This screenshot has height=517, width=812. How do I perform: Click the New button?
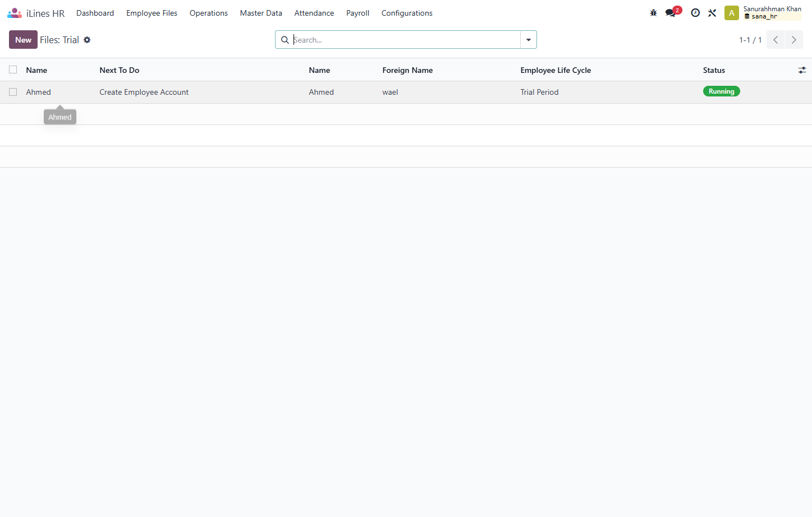click(23, 40)
